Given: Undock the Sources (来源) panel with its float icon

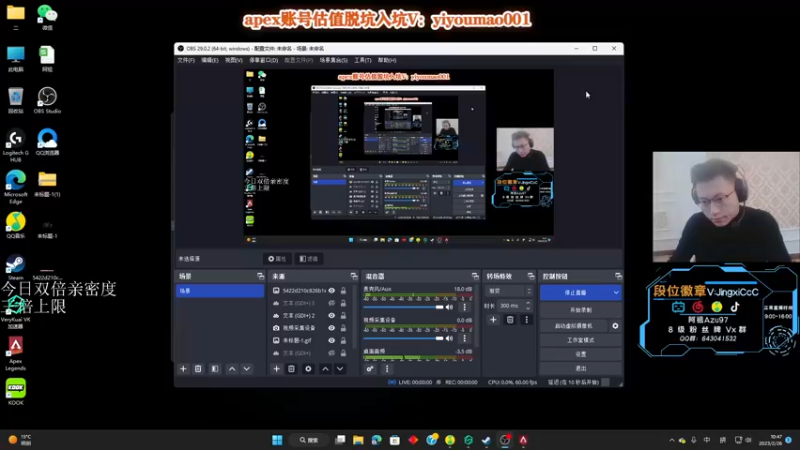Looking at the screenshot, I should [354, 276].
